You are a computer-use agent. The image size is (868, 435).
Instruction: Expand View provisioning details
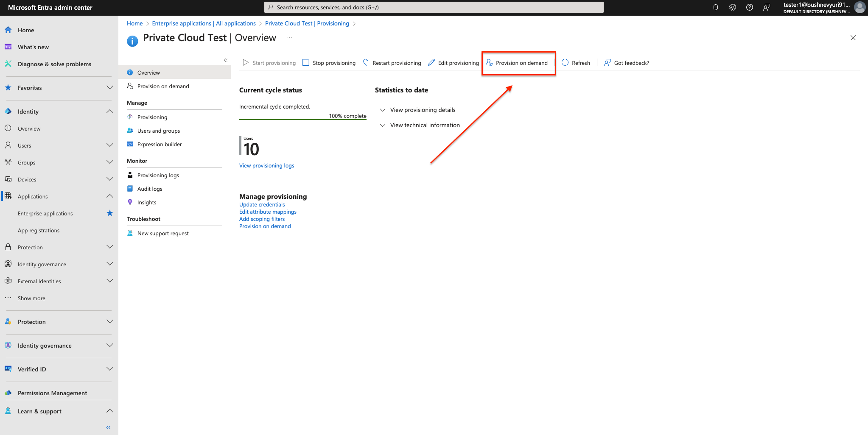pyautogui.click(x=383, y=110)
